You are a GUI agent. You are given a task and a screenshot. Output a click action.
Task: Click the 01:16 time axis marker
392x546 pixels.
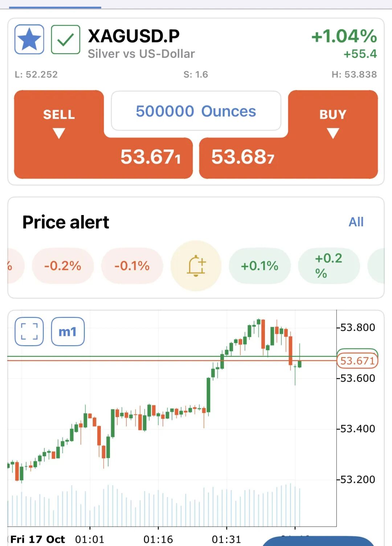[x=158, y=539]
